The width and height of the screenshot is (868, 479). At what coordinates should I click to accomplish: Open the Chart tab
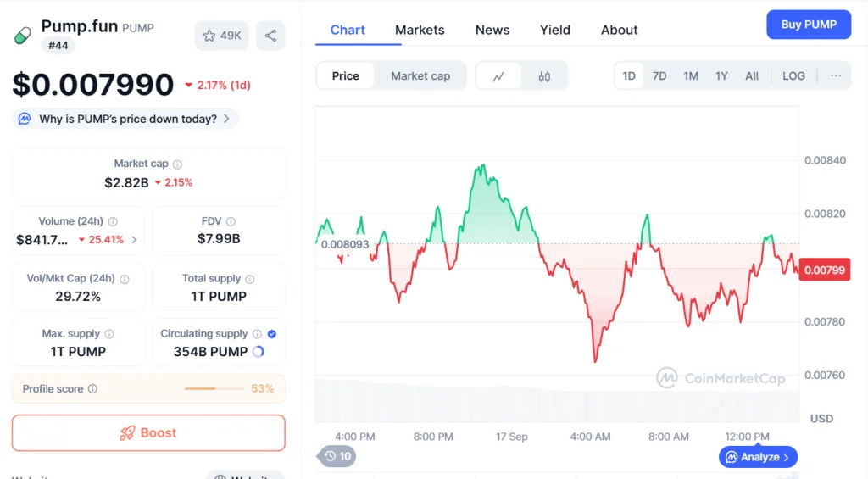[348, 30]
